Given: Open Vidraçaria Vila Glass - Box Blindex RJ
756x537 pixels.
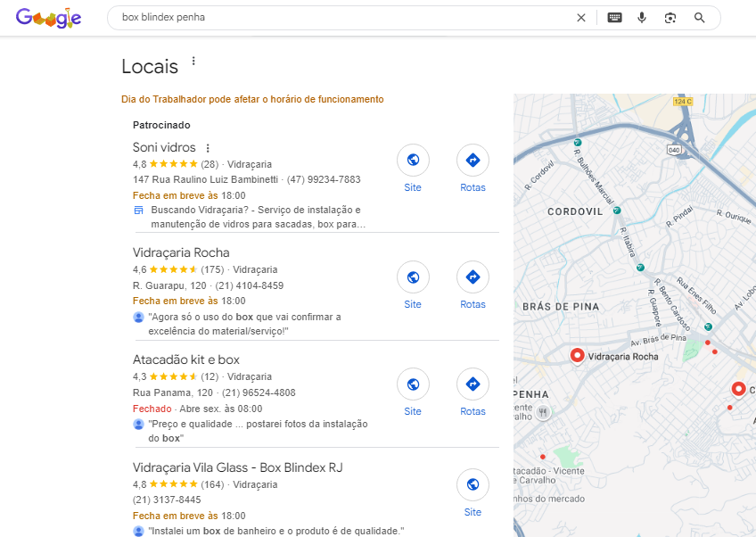Looking at the screenshot, I should click(238, 467).
